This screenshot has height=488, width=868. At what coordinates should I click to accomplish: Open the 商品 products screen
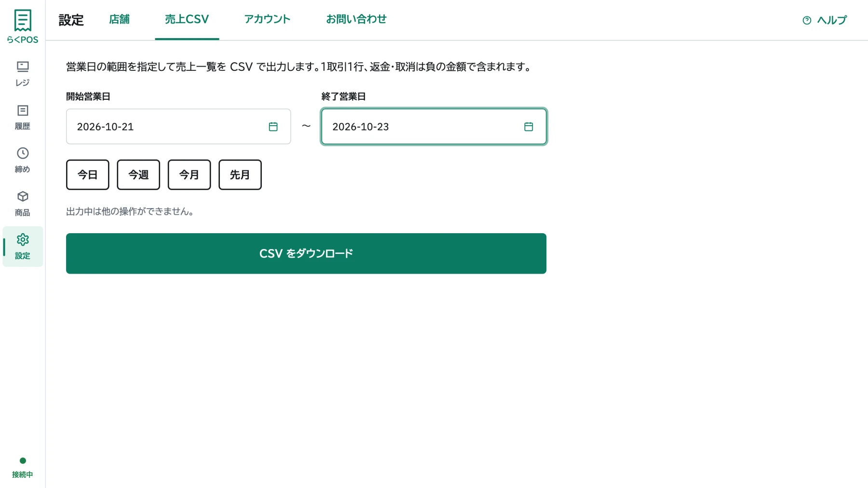click(23, 204)
